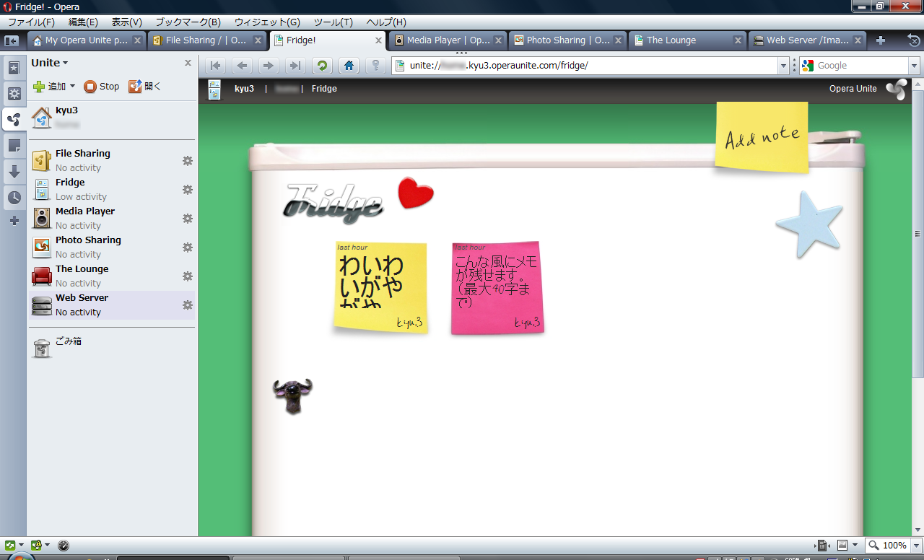Open the Downloads panel arrow icon
924x560 pixels.
tap(14, 172)
